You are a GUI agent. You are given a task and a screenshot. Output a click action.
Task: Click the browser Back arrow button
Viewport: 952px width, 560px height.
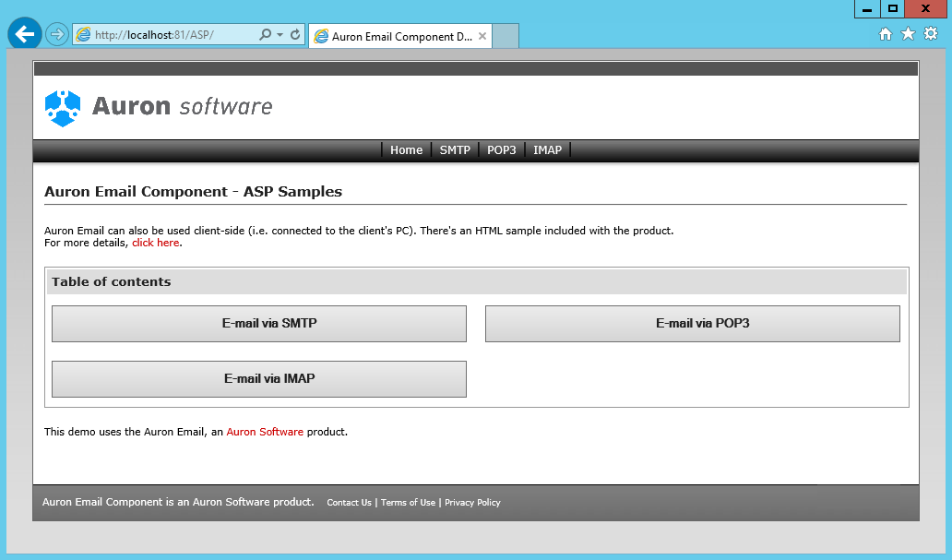click(24, 34)
